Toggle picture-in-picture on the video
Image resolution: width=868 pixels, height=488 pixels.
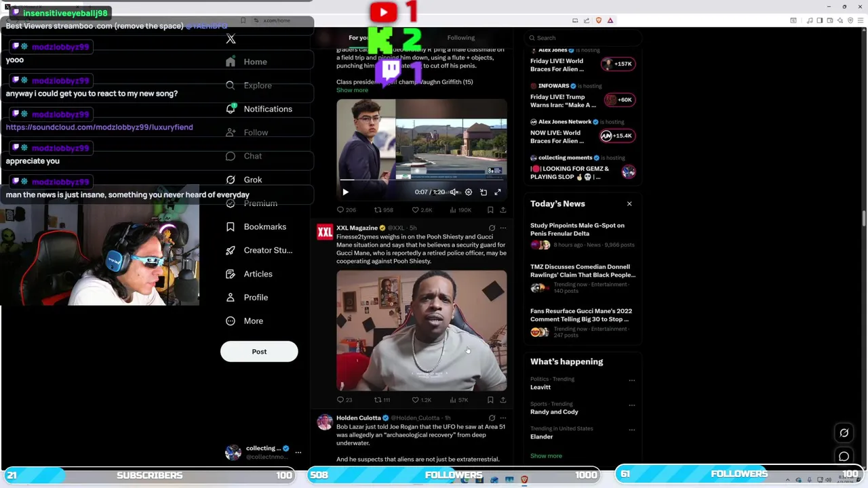(484, 192)
